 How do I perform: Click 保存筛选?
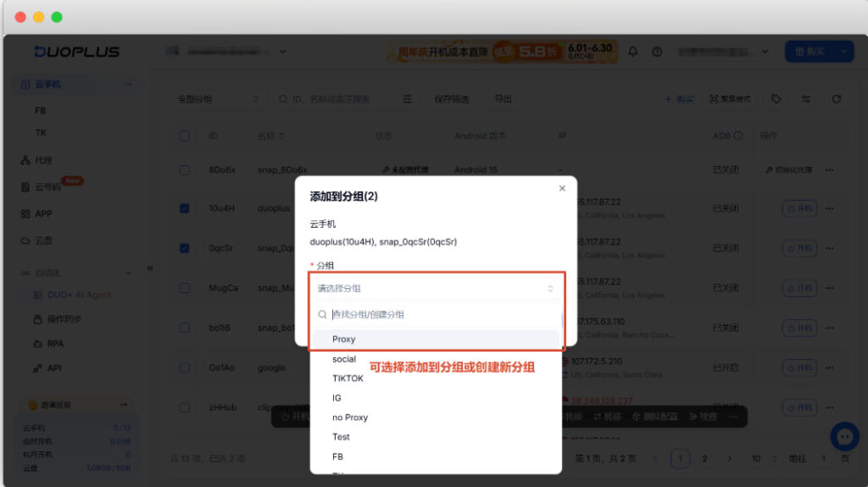coord(451,99)
